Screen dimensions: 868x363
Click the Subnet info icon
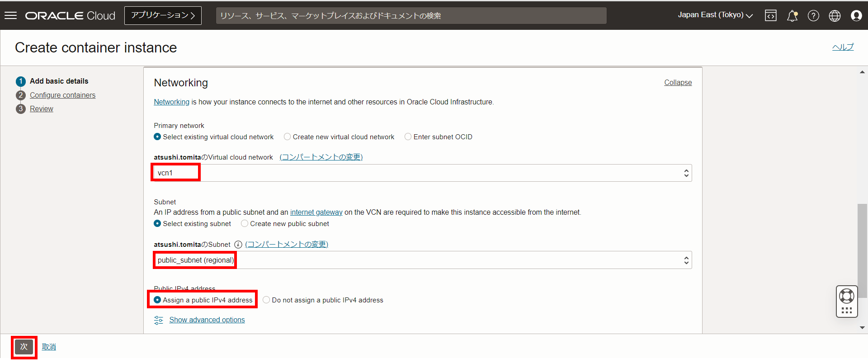238,245
